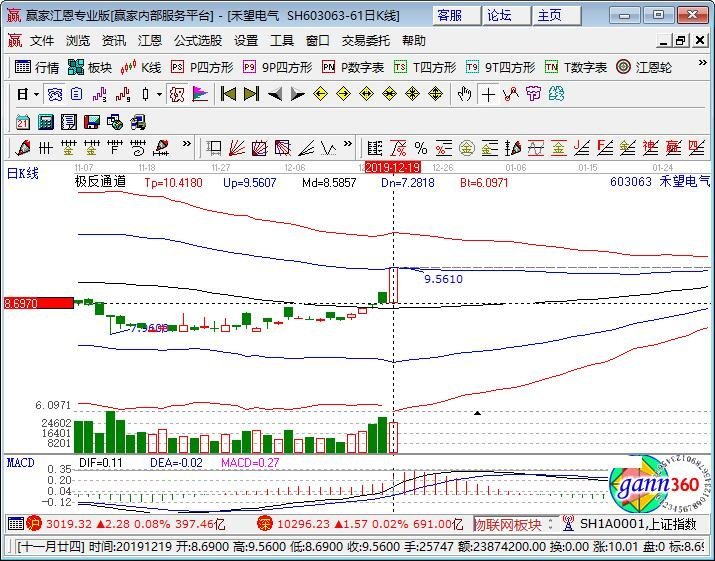Click the teal 线 character icon
The image size is (715, 561).
557,94
